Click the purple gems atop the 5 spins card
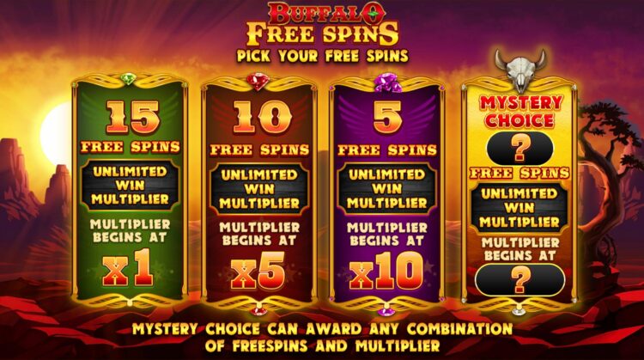Image resolution: width=644 pixels, height=360 pixels. point(387,82)
